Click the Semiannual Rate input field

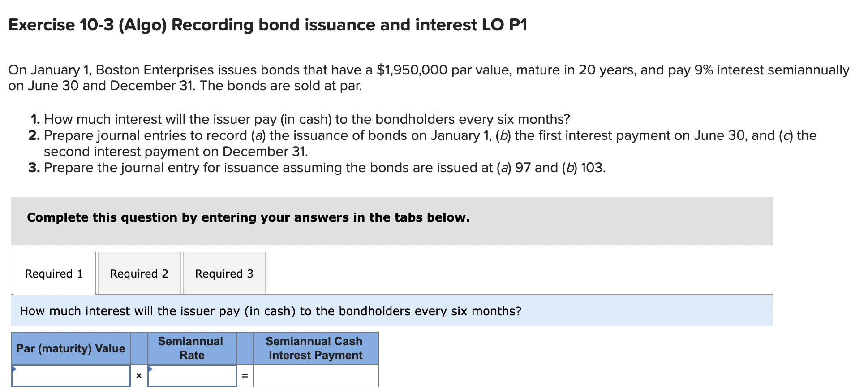coord(192,375)
